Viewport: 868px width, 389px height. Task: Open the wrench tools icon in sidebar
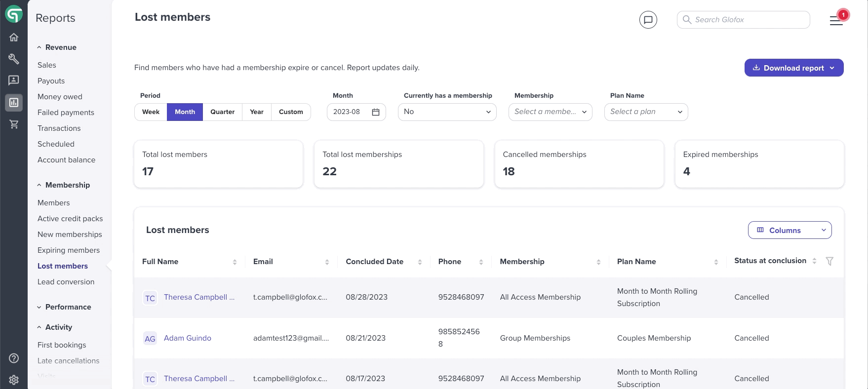click(14, 59)
